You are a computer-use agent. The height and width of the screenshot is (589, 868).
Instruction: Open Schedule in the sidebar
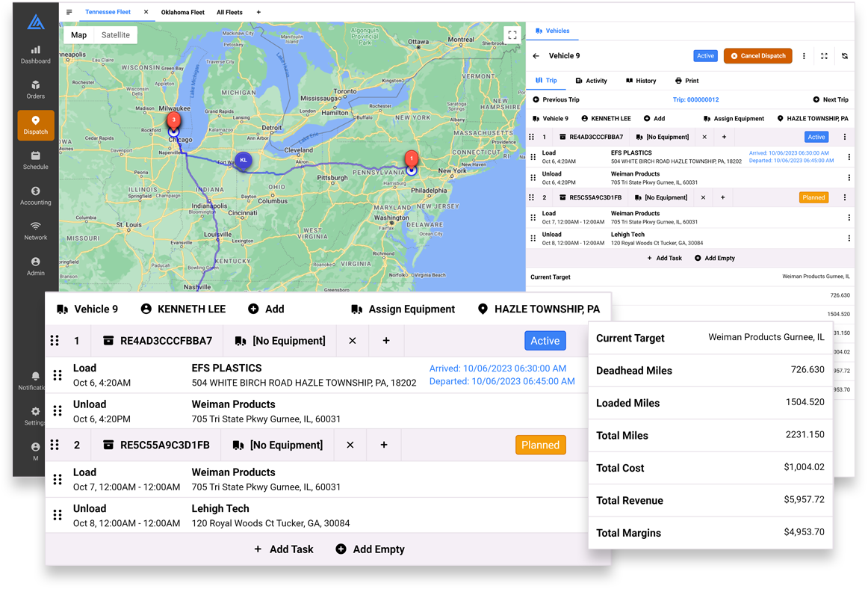click(35, 160)
